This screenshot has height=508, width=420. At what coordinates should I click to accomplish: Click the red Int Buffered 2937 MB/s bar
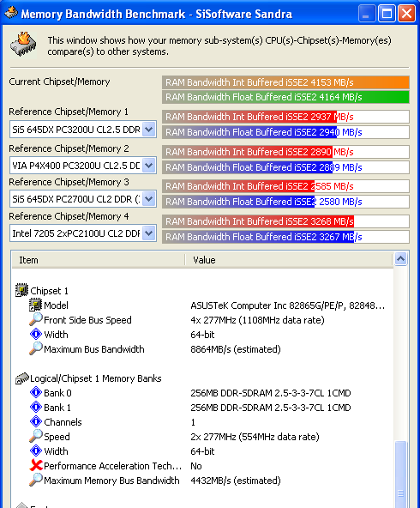point(285,117)
